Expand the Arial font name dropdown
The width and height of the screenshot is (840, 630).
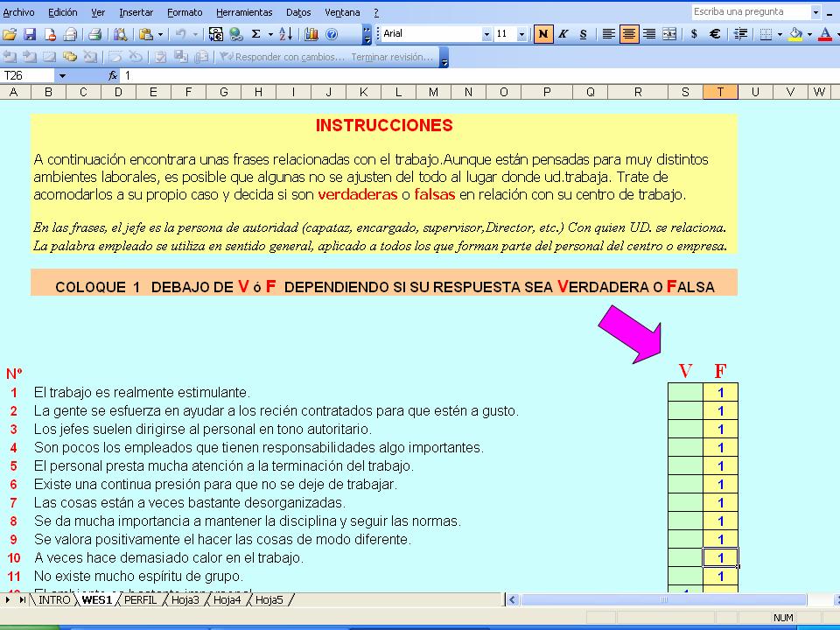click(486, 34)
